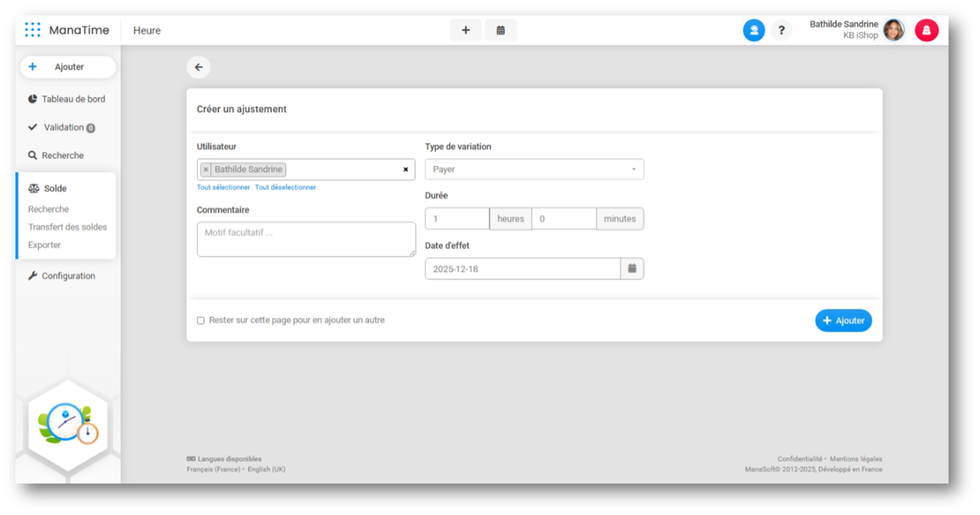Screen dimensions: 980x515
Task: Open date picker calendar icon for Date d'effet
Action: coord(632,269)
